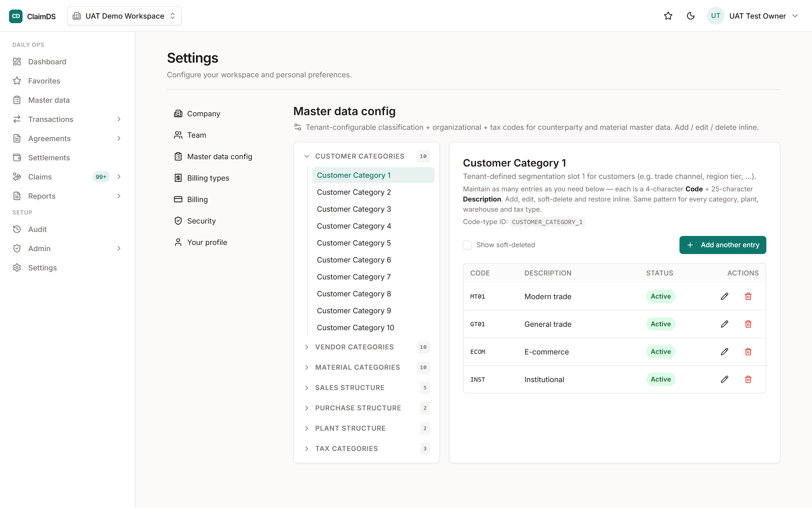
Task: Open Audit in sidebar
Action: tap(67, 229)
